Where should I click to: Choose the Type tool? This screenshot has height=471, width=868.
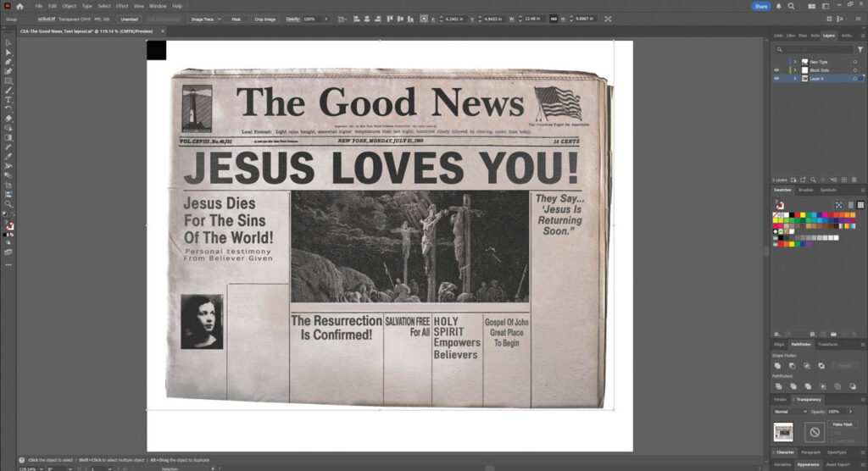click(8, 99)
